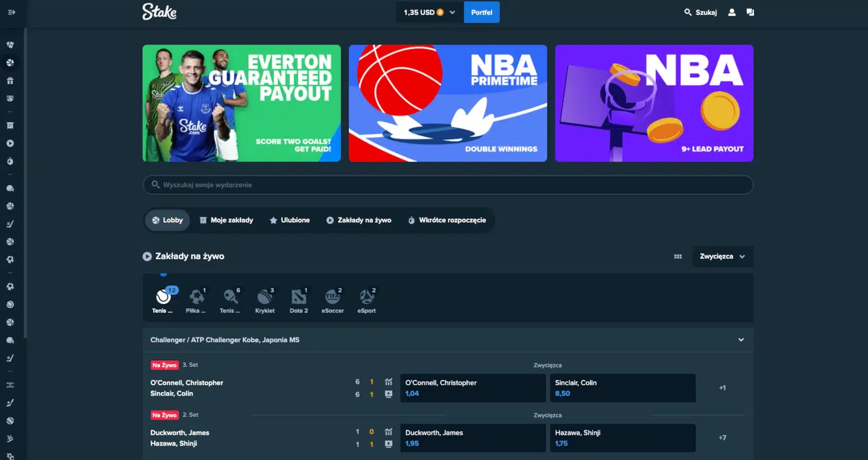Viewport: 868px width, 460px height.
Task: Open the Casino cards icon in sidebar
Action: click(10, 45)
